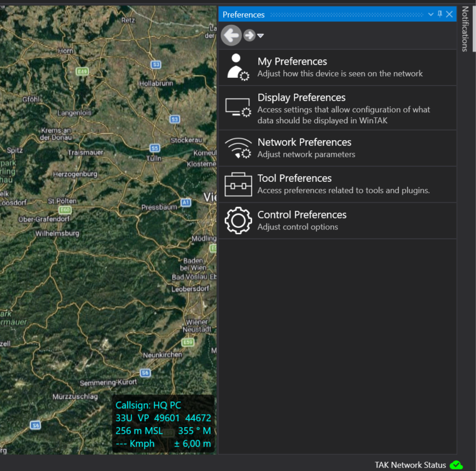Viewport: 476px width, 471px height.
Task: Click the green TAK network cloud icon
Action: (x=456, y=465)
